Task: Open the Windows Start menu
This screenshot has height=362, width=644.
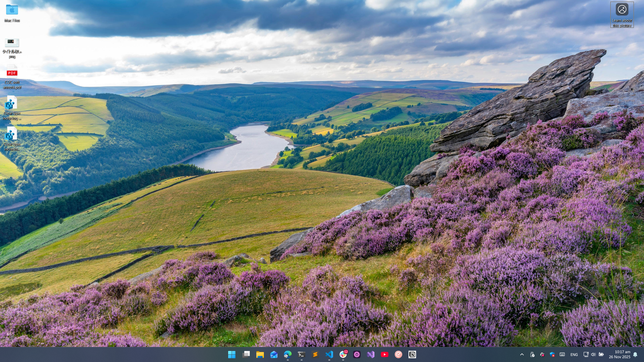Action: click(231, 354)
